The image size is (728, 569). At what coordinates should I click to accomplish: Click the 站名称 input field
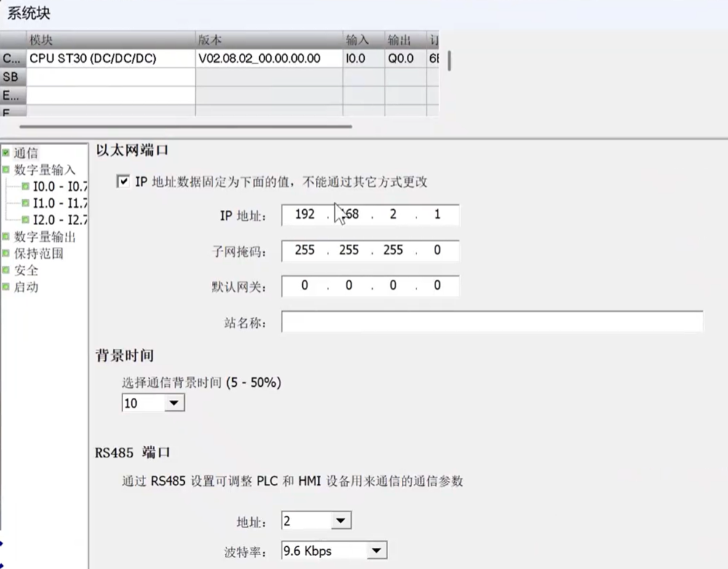click(492, 322)
